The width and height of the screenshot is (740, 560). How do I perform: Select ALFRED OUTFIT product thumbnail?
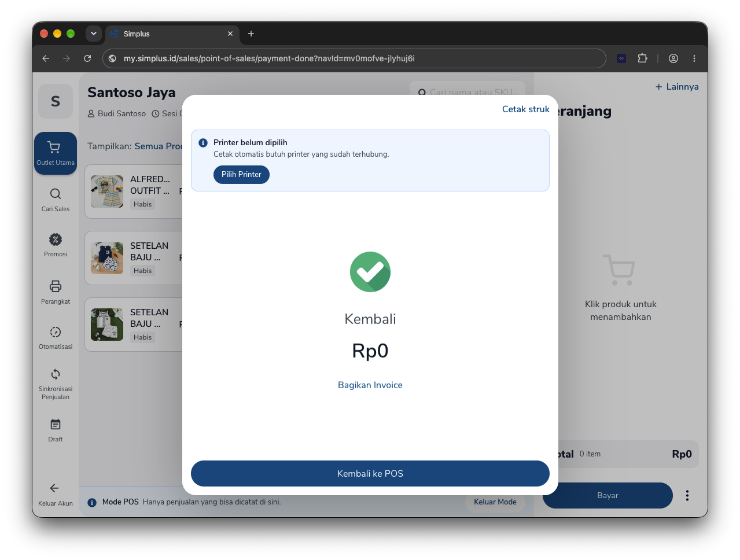pyautogui.click(x=107, y=191)
